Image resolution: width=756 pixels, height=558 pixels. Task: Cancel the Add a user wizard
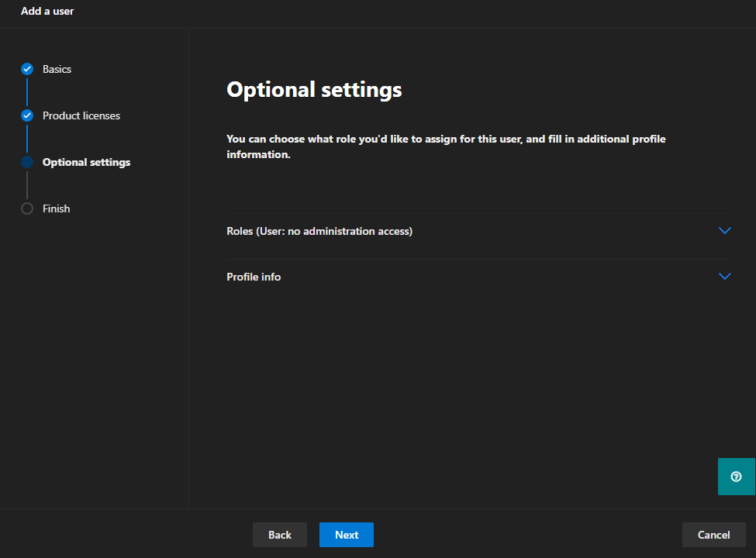[713, 535]
